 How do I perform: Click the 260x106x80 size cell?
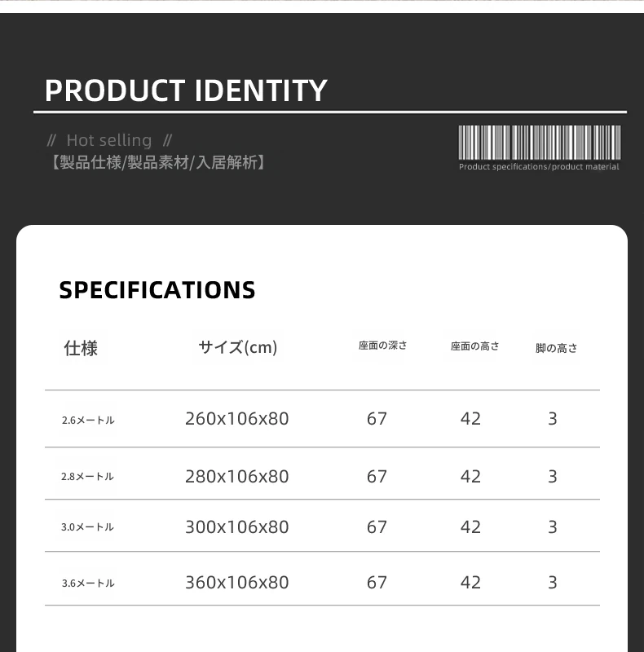pos(236,419)
